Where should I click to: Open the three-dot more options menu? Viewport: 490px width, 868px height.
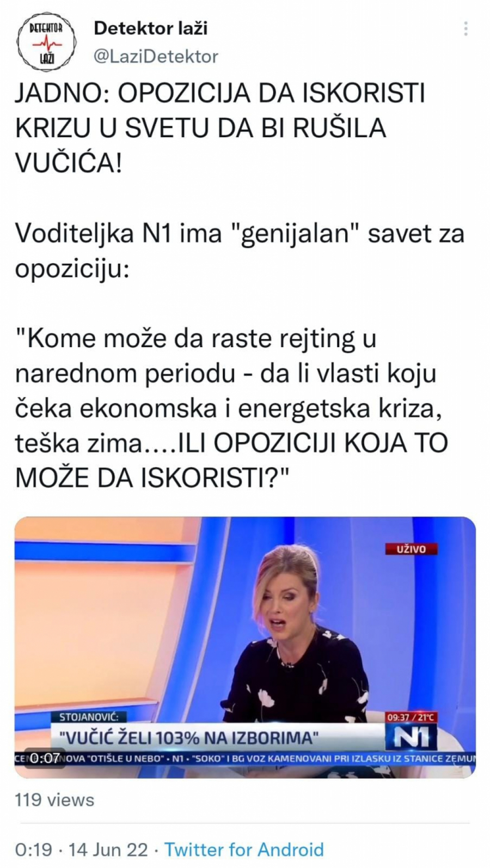(465, 28)
